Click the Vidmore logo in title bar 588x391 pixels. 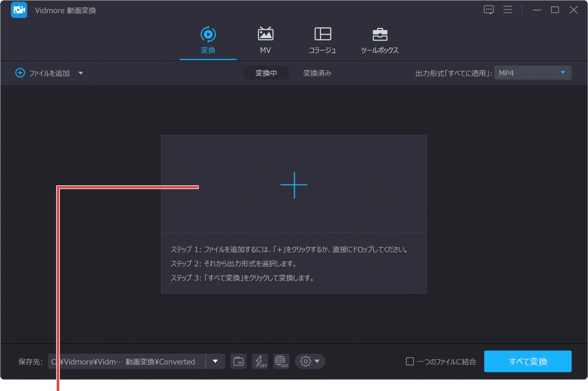[19, 10]
